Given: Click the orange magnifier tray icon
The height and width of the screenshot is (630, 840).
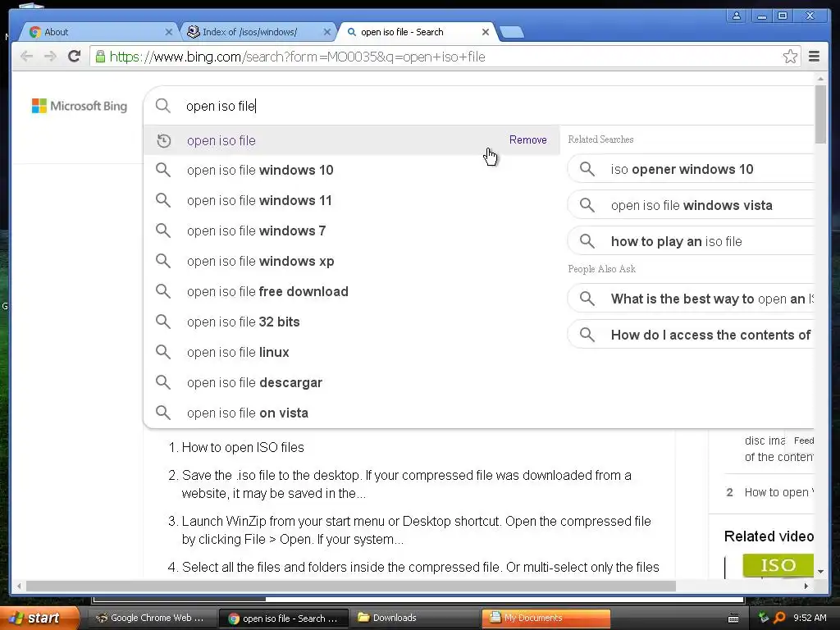Looking at the screenshot, I should click(779, 618).
